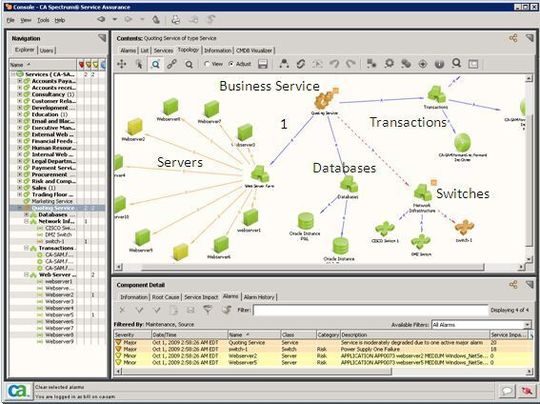540x404 pixels.
Task: Click the Back arrow in main toolbar
Action: (x=101, y=20)
